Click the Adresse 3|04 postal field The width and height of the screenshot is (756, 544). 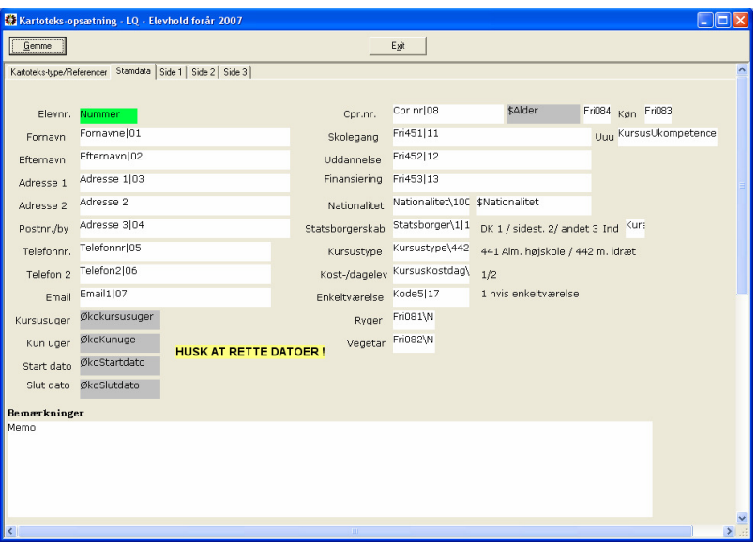click(185, 229)
